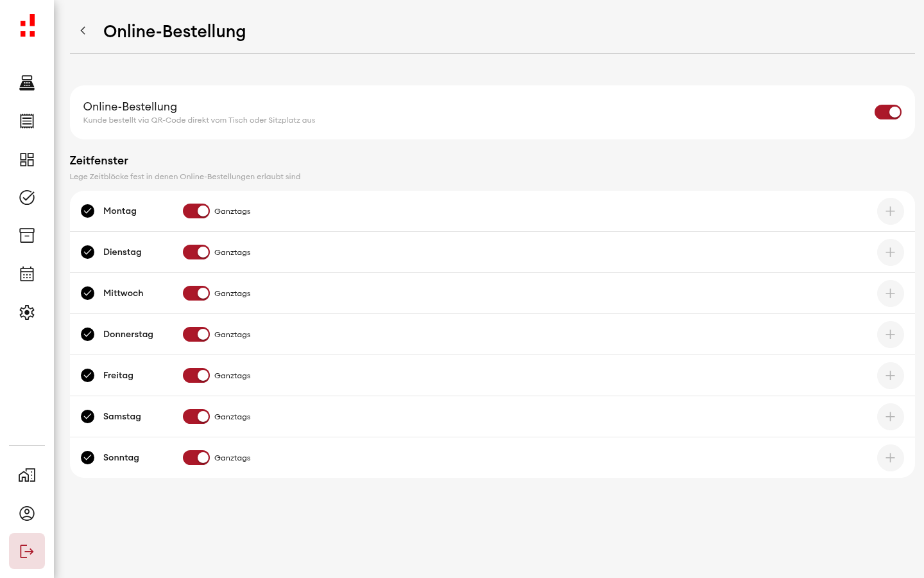Click the Zeitfenster section heading

(x=99, y=161)
